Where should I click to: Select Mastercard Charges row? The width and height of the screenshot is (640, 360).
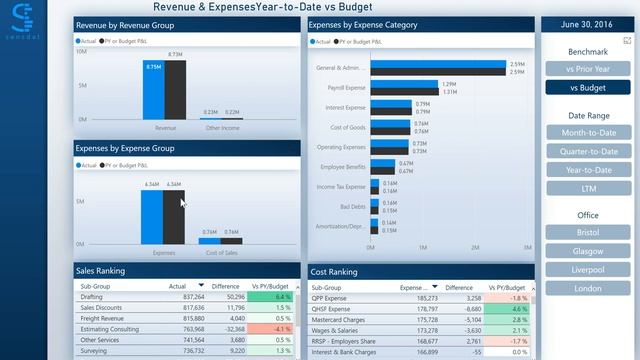point(419,320)
